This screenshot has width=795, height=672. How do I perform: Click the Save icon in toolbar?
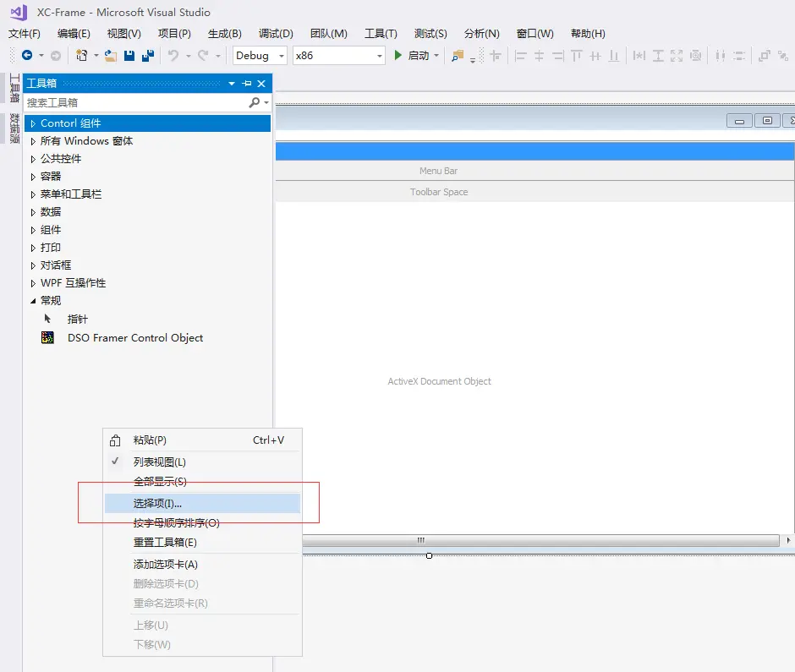tap(129, 55)
